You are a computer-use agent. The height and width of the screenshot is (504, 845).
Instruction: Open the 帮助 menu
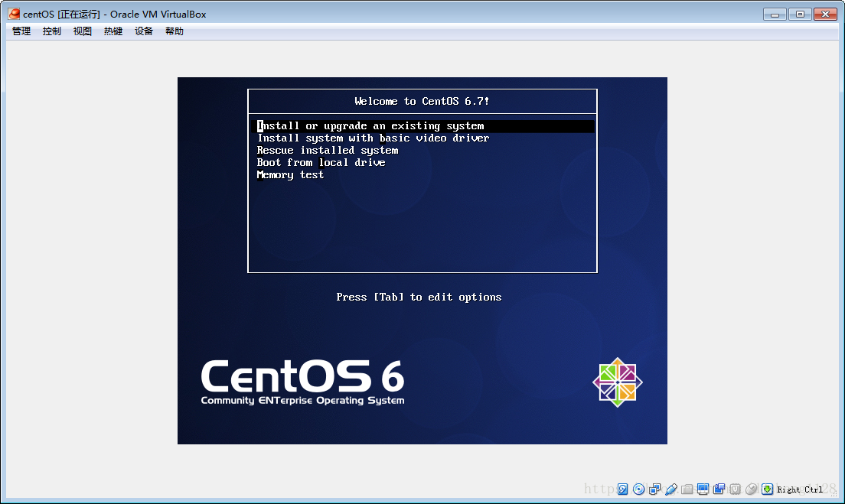click(175, 31)
